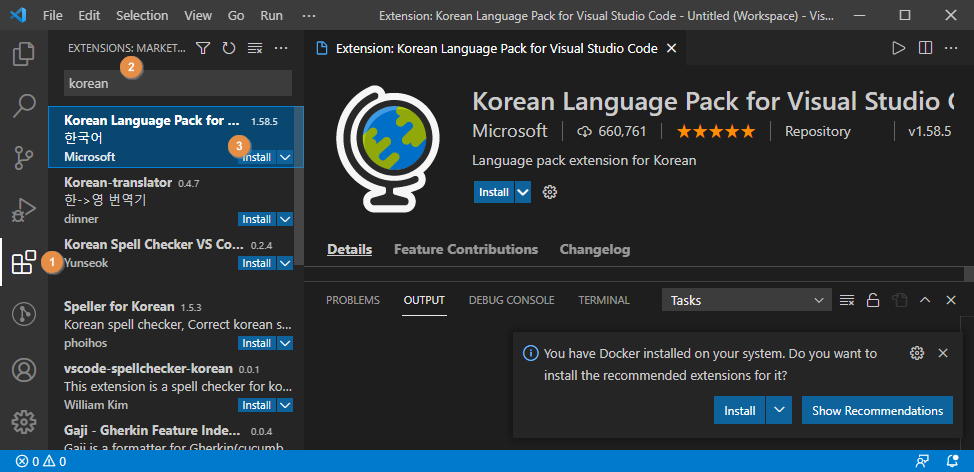Open the Git Graph activity icon

click(24, 315)
